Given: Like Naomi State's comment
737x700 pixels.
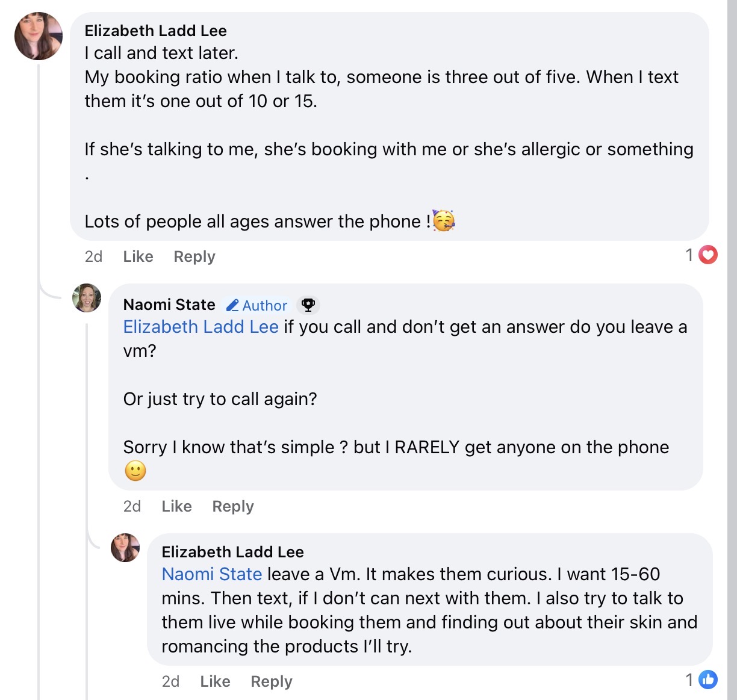Looking at the screenshot, I should [x=176, y=506].
